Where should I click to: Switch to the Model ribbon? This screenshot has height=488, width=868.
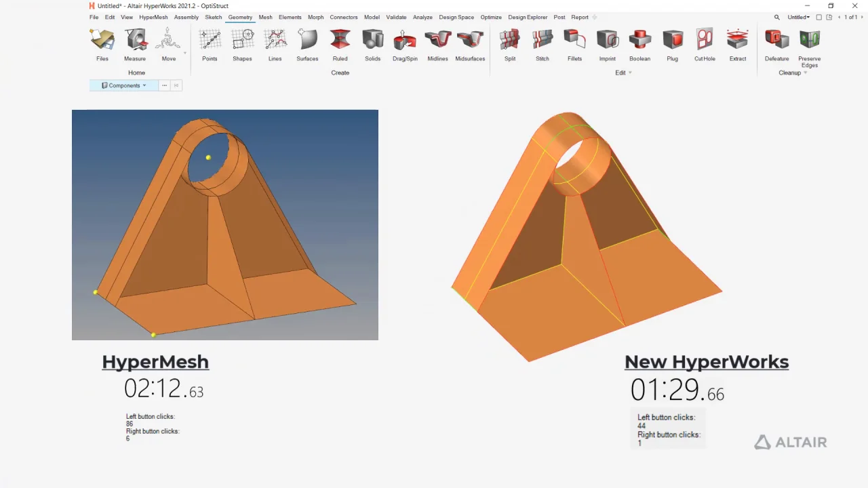tap(372, 17)
